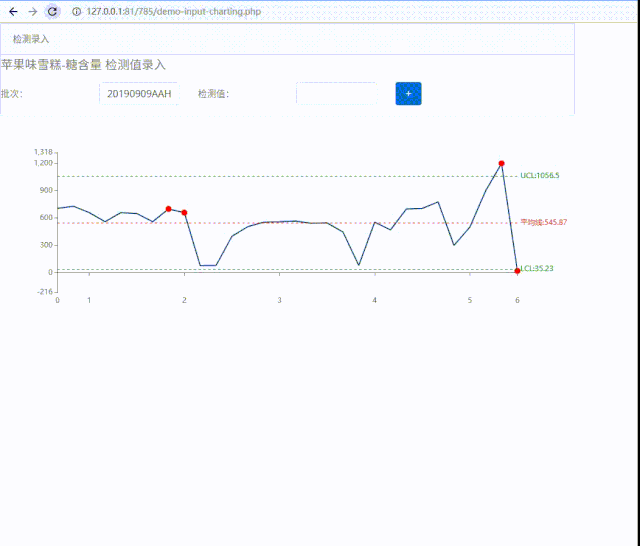Click the UCL:1056.5 line label

[x=540, y=175]
